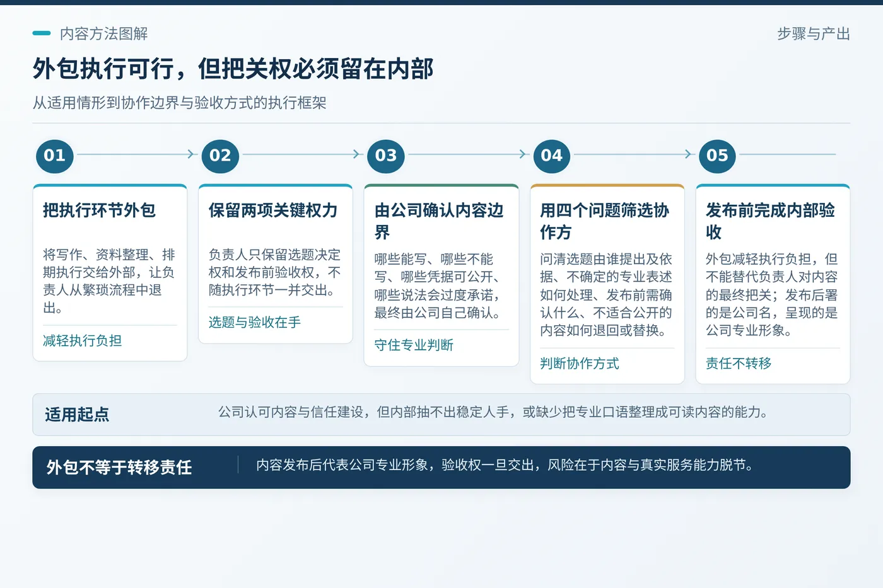Click the step 05 circle badge
The width and height of the screenshot is (883, 588).
[x=717, y=156]
